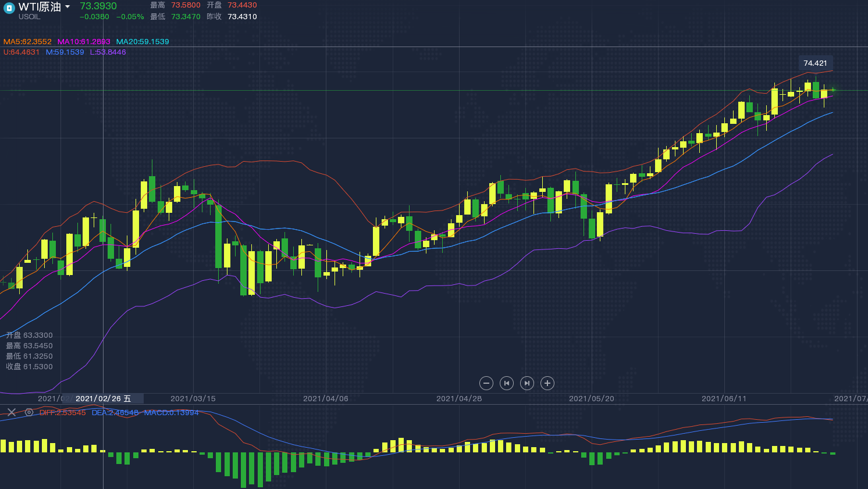Zoom out the chart with minus button

pos(486,383)
